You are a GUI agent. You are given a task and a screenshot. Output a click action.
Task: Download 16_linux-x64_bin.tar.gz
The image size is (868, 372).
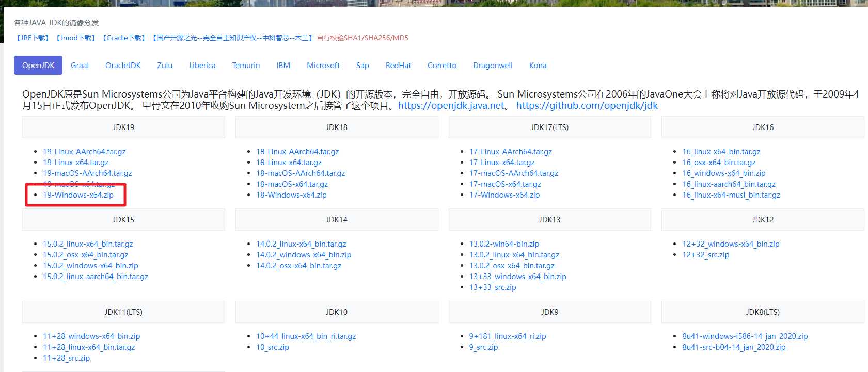point(721,152)
